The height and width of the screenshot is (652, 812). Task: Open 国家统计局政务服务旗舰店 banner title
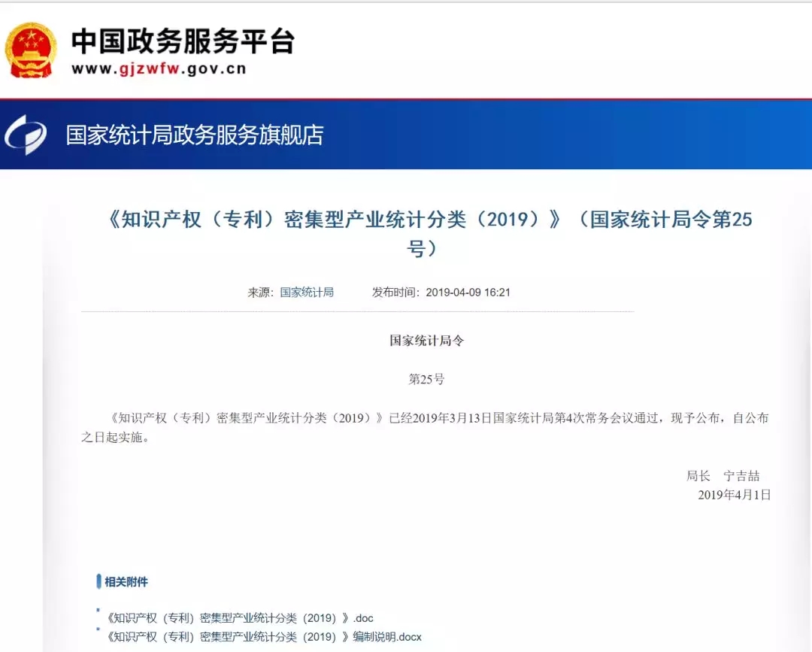coord(195,135)
